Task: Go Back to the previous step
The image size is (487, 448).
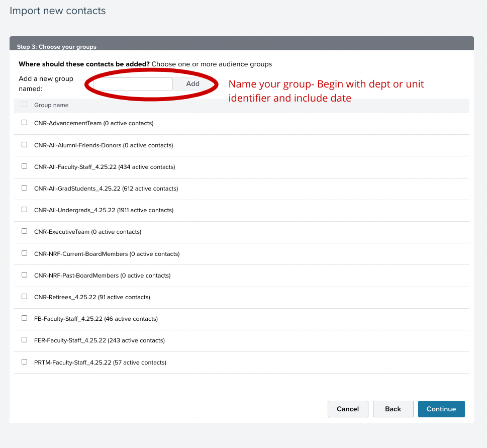Action: pyautogui.click(x=393, y=409)
